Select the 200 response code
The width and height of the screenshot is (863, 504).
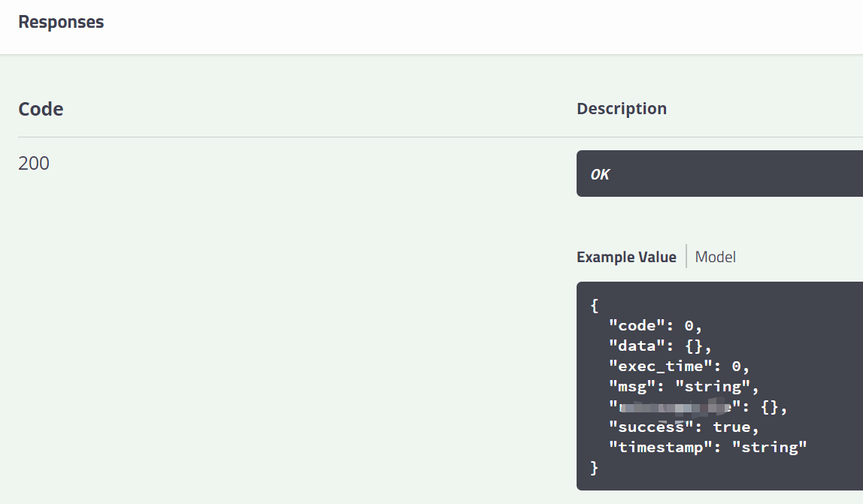click(34, 163)
